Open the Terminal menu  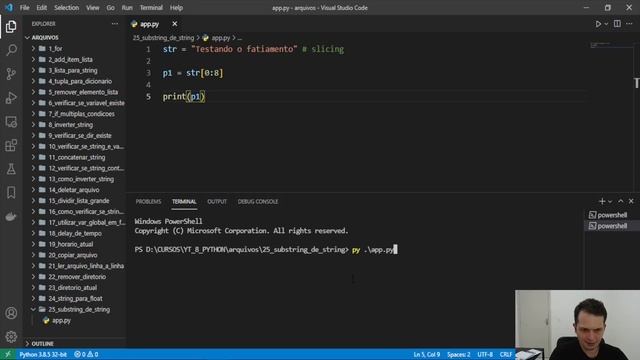[x=151, y=8]
